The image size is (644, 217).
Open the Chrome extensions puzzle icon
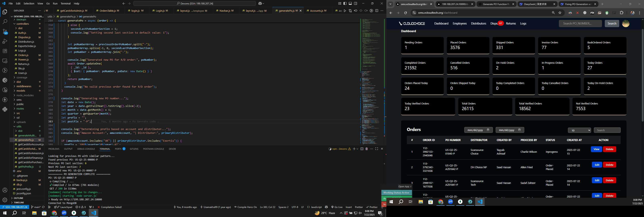coord(622,13)
